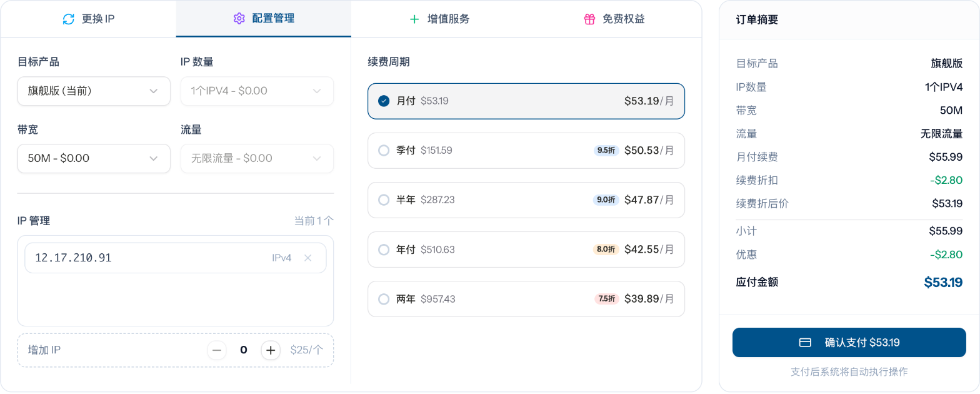Screen dimensions: 980x394
Task: Click the 50M value in order summary
Action: 951,111
